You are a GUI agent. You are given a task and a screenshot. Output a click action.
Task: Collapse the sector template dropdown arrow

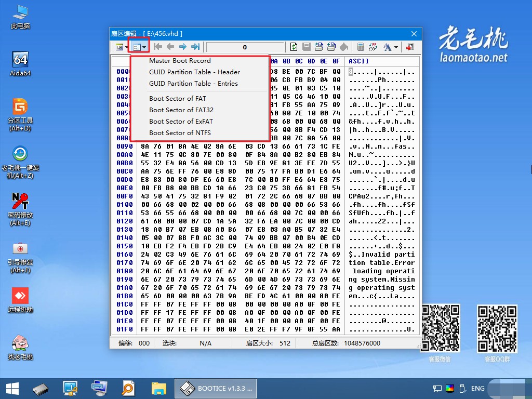point(144,47)
